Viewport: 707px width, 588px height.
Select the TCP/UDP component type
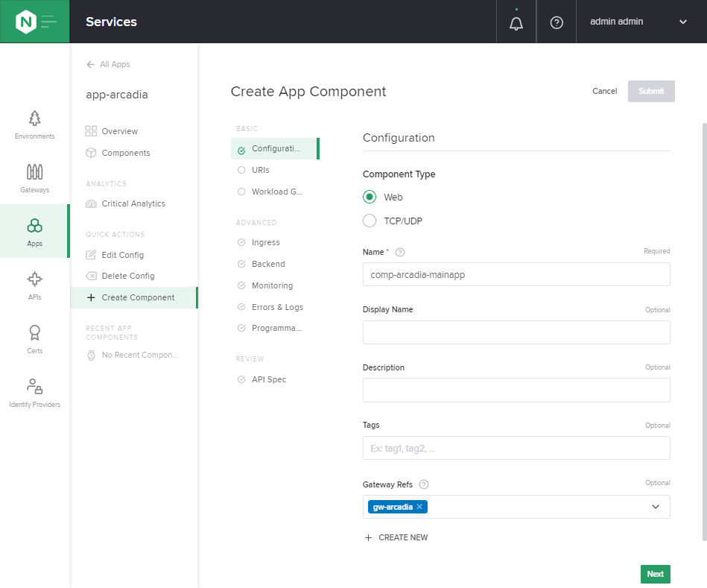(370, 221)
